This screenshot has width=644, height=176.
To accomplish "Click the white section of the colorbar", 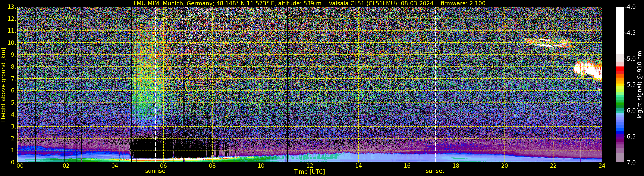I will 620,30.
